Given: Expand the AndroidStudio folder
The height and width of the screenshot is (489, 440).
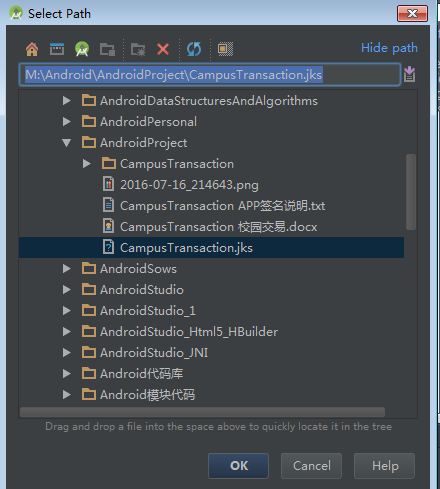Looking at the screenshot, I should tap(67, 289).
